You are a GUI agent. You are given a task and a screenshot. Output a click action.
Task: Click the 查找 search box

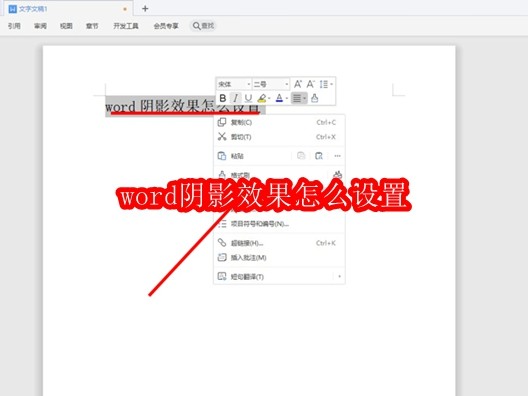tap(203, 26)
